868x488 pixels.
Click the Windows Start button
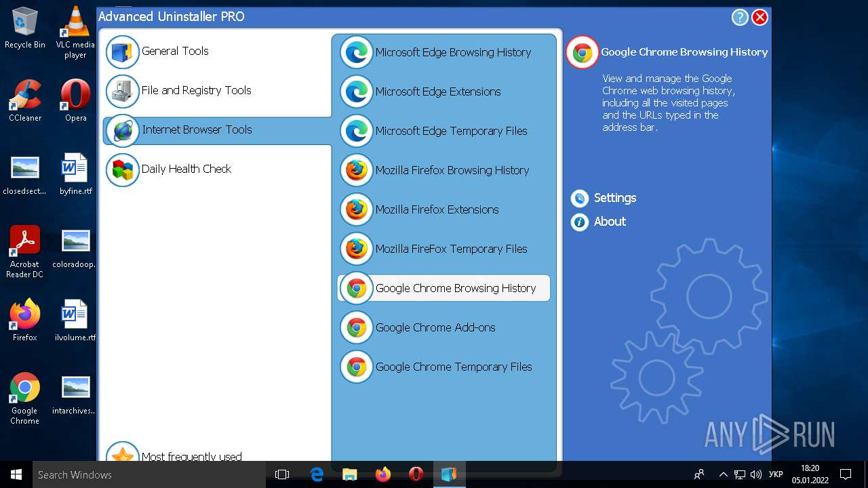pyautogui.click(x=16, y=474)
